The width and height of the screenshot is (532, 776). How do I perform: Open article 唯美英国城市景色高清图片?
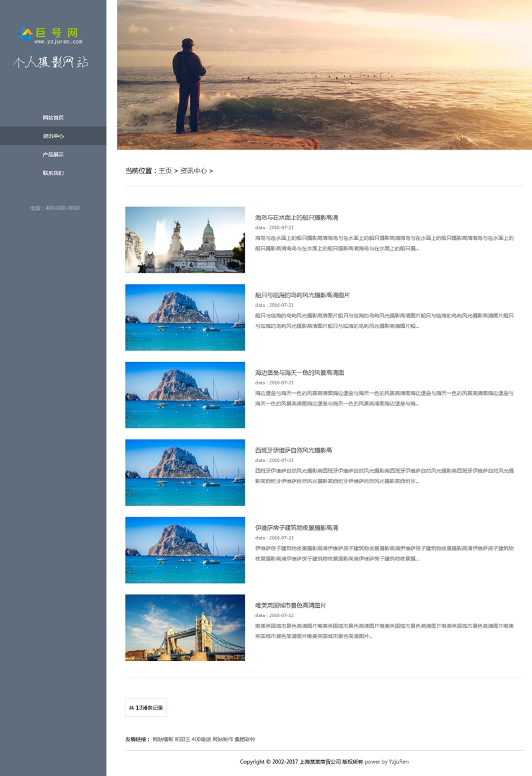[291, 606]
